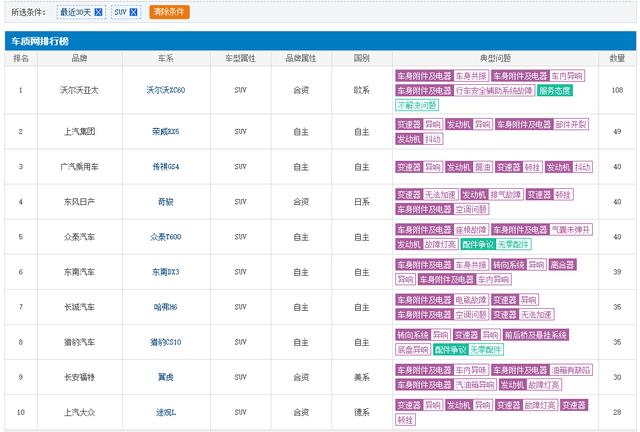Click the 不解决问题 tag in 沃尔沃XC60 row
The image size is (640, 432).
pyautogui.click(x=417, y=105)
